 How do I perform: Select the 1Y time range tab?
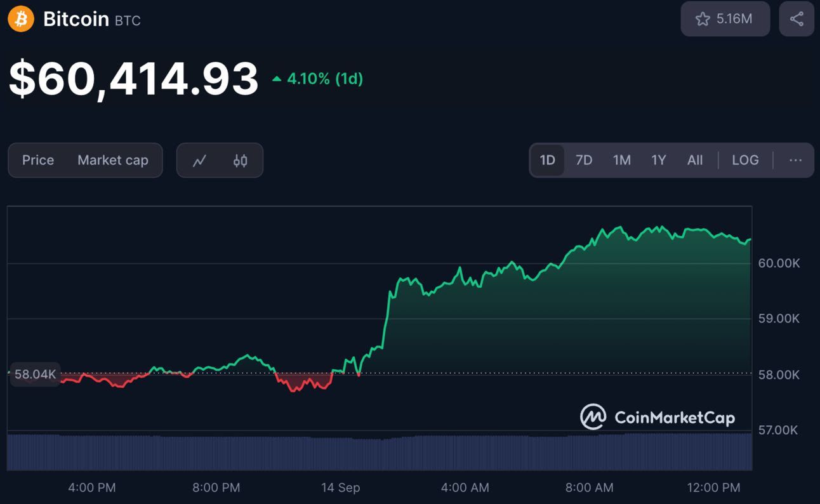tap(659, 160)
